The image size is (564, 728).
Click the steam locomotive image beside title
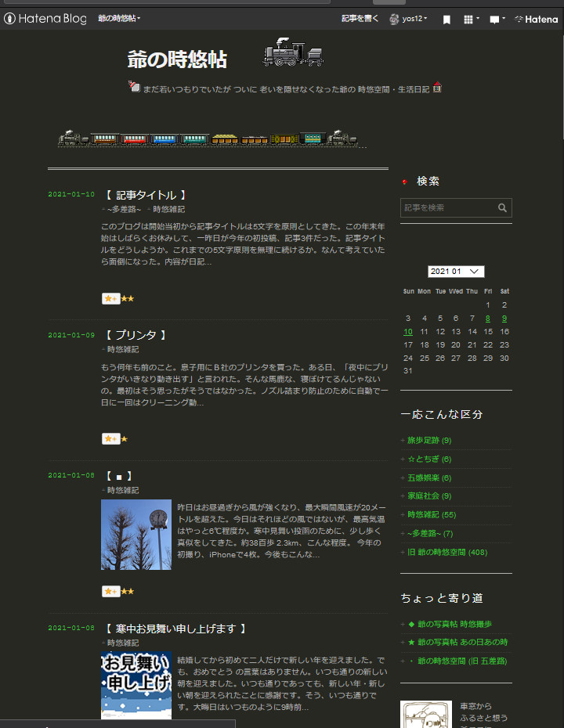click(293, 52)
